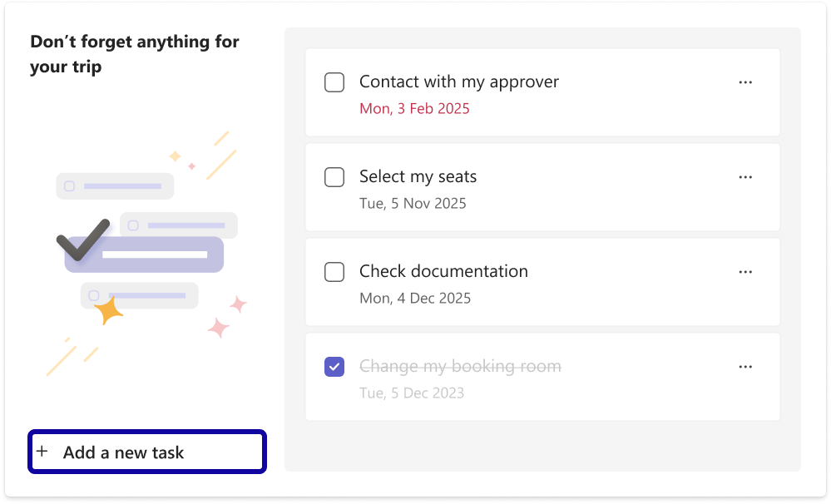Click the crossed-out "Change my booking room" text
This screenshot has width=831, height=504.
pos(459,366)
